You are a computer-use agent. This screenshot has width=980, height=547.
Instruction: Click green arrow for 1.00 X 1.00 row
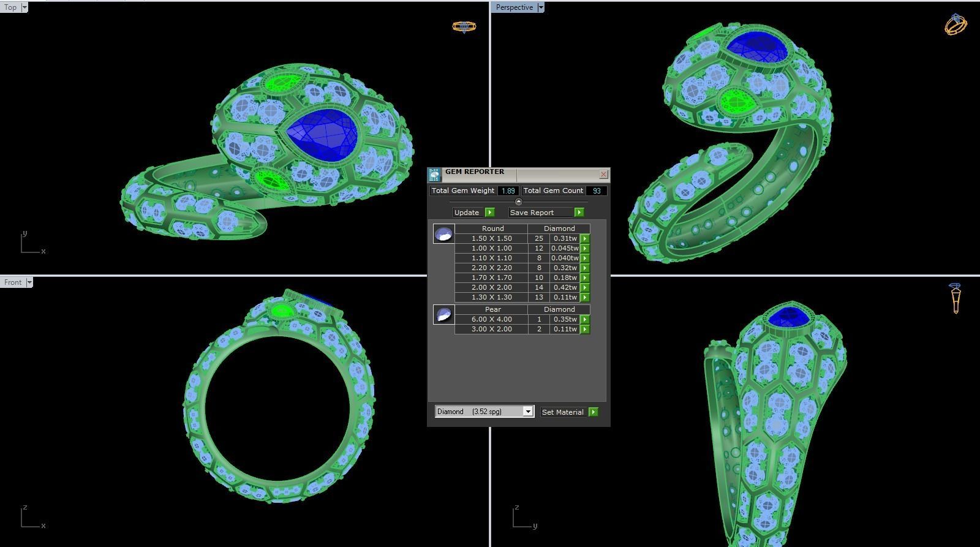(585, 248)
